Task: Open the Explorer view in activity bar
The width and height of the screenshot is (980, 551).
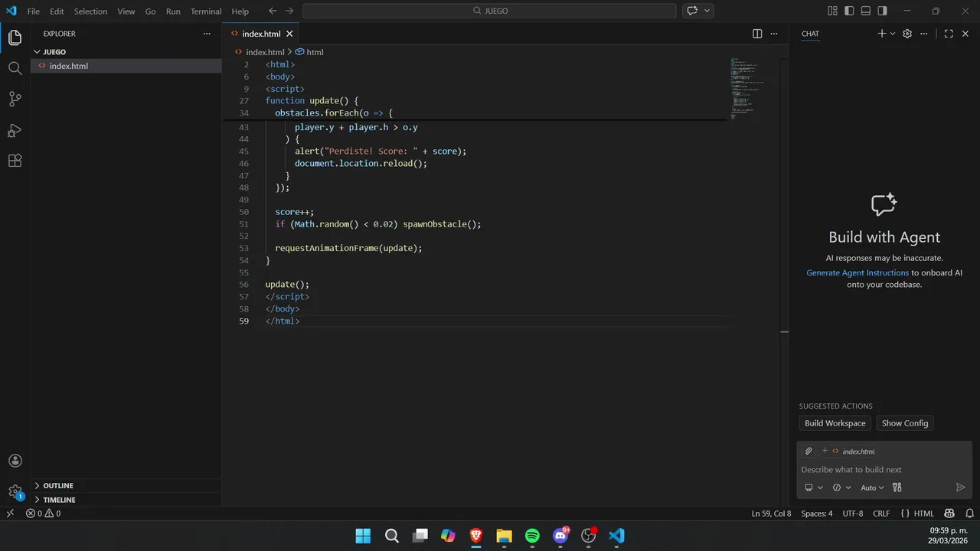Action: pos(15,37)
